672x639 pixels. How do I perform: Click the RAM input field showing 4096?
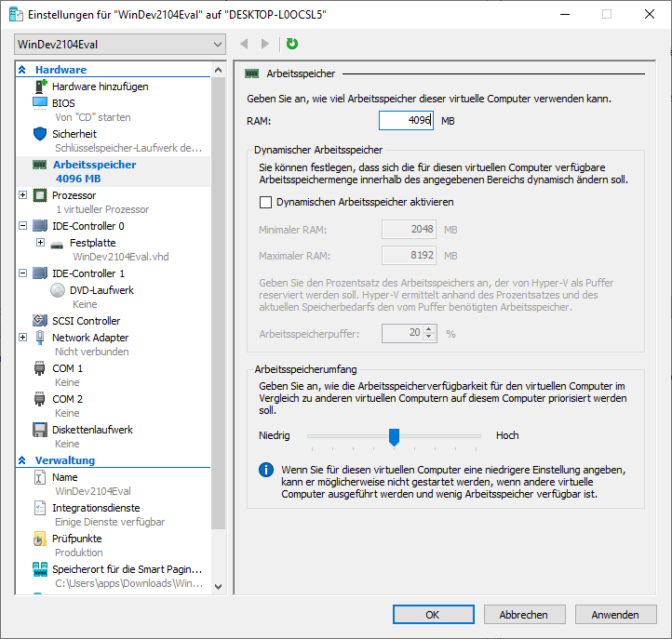[x=406, y=121]
